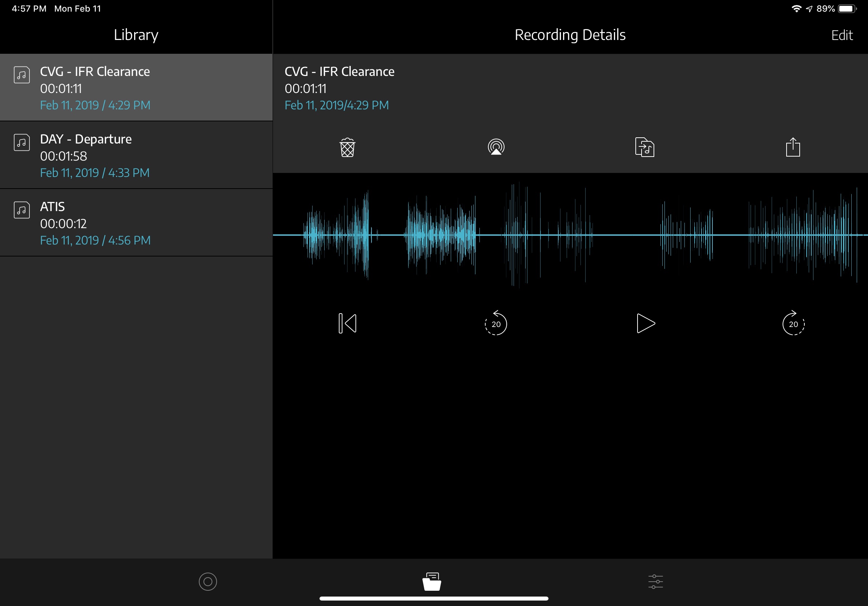Tap the waveform to seek playback
Image resolution: width=868 pixels, height=606 pixels.
[570, 235]
